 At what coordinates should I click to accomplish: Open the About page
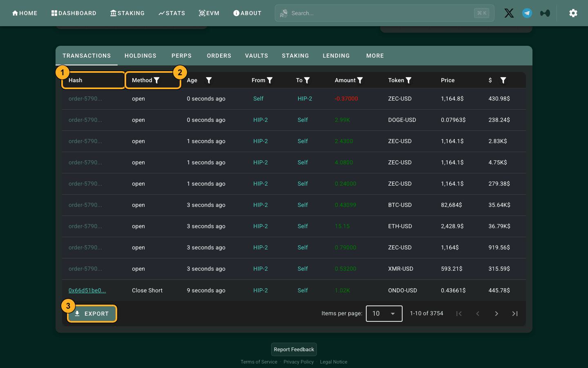[x=247, y=13]
